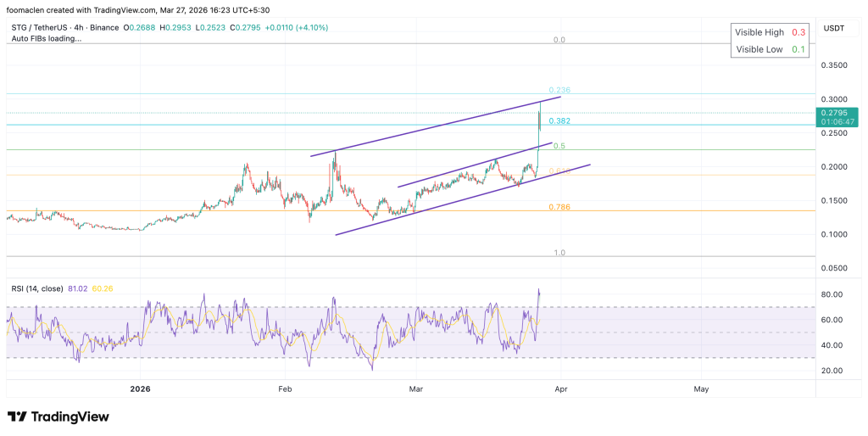
Task: Select the 0.786 Fibonacci level label
Action: (558, 207)
